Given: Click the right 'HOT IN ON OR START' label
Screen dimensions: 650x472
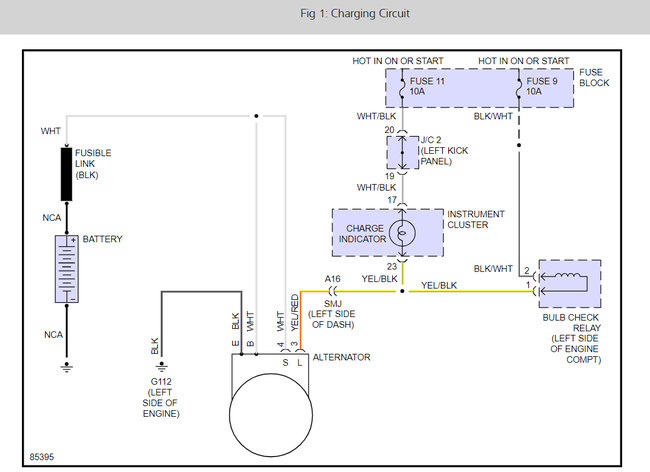Looking at the screenshot, I should pyautogui.click(x=524, y=61).
